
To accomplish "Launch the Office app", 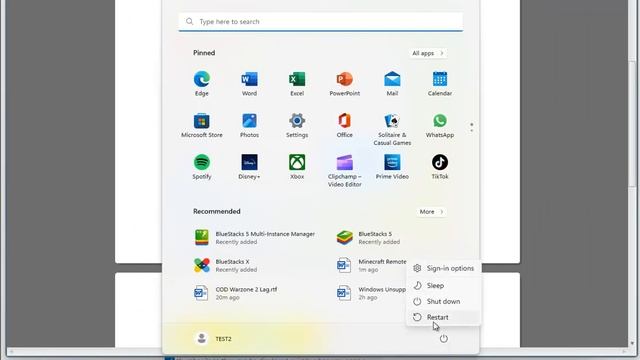I will (x=344, y=125).
